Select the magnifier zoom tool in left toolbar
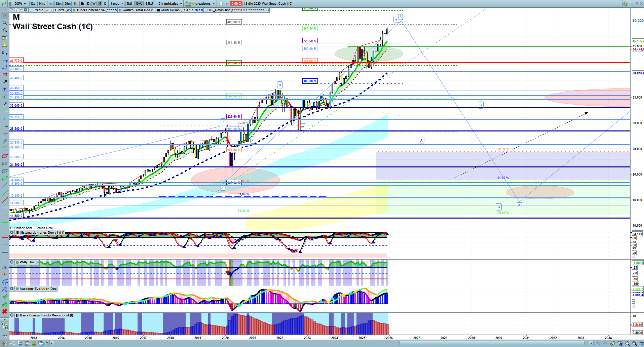The image size is (644, 347). [5, 23]
